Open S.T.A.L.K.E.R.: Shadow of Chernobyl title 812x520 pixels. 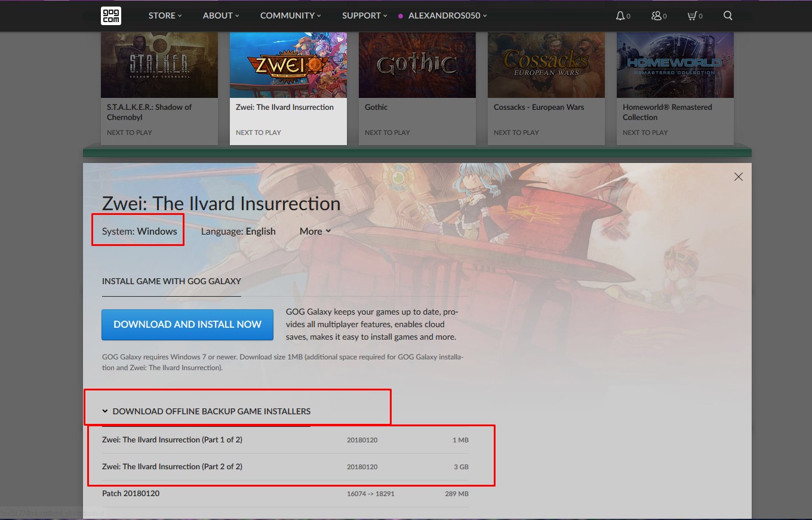tap(149, 112)
